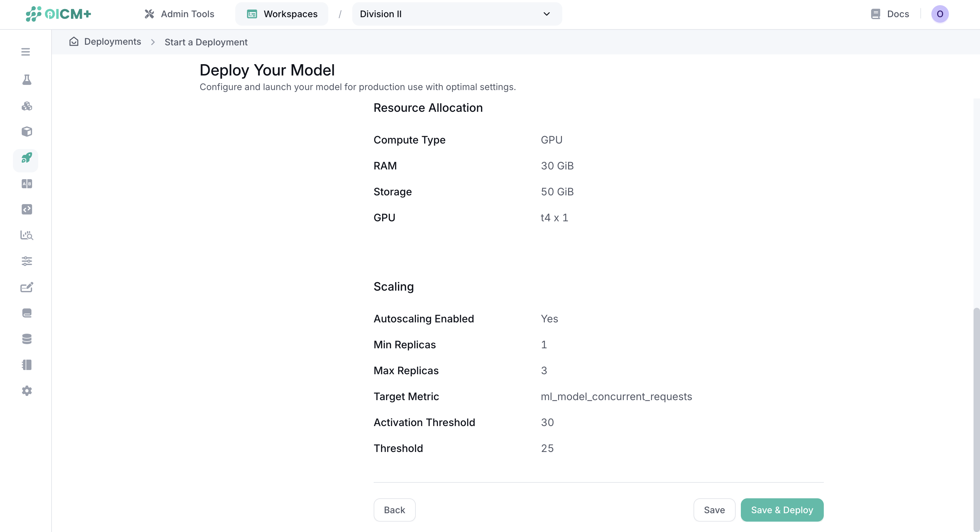This screenshot has width=980, height=532.
Task: Open the database stack sidebar icon
Action: pyautogui.click(x=27, y=339)
